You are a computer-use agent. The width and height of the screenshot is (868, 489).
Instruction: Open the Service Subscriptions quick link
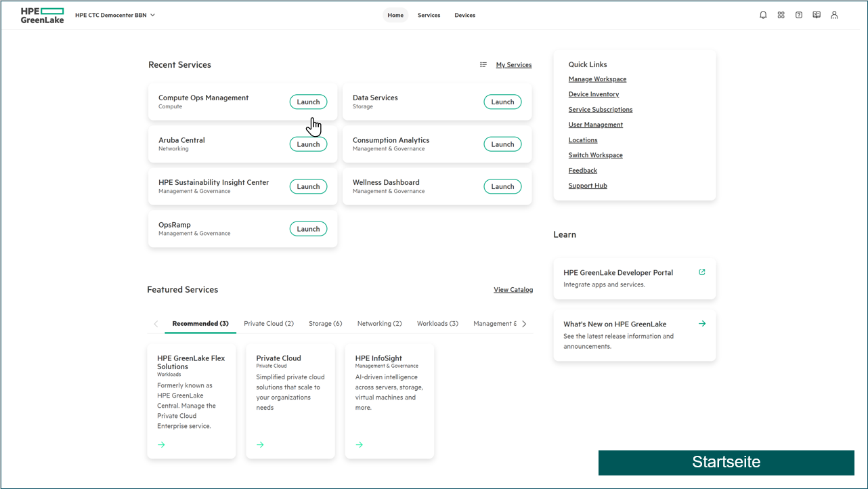tap(601, 110)
